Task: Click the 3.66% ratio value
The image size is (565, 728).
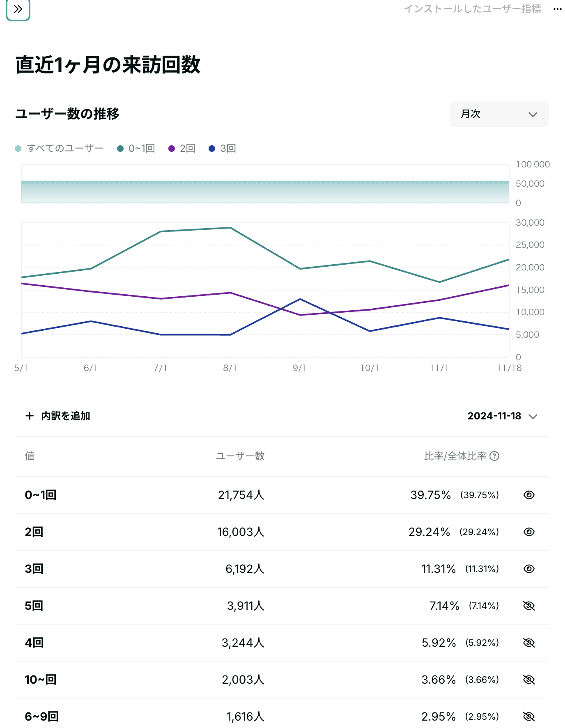Action: click(x=439, y=680)
